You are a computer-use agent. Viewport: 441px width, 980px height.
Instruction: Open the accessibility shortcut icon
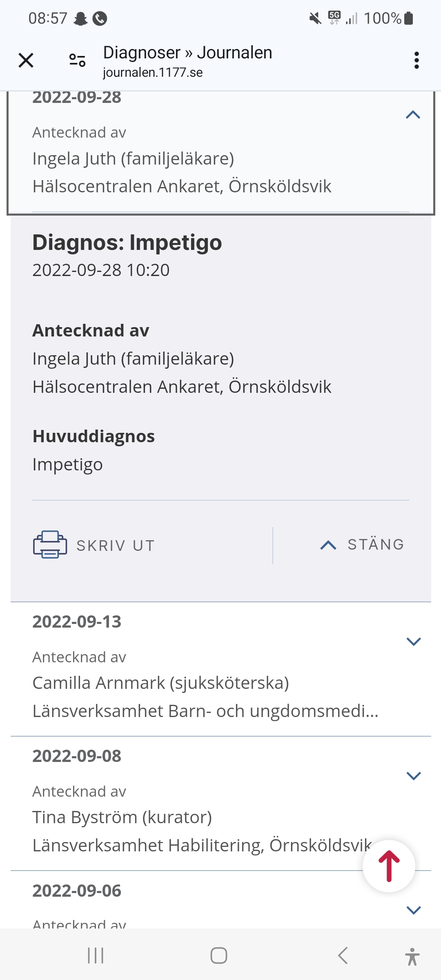click(412, 956)
